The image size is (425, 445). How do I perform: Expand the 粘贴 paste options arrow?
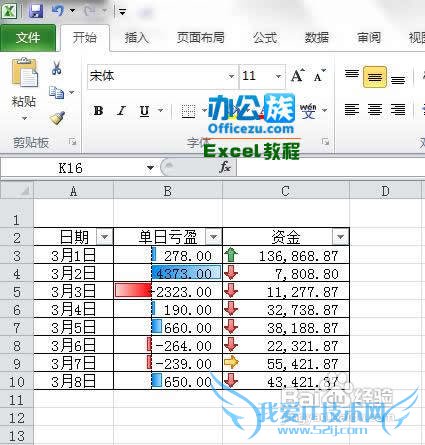pyautogui.click(x=24, y=118)
